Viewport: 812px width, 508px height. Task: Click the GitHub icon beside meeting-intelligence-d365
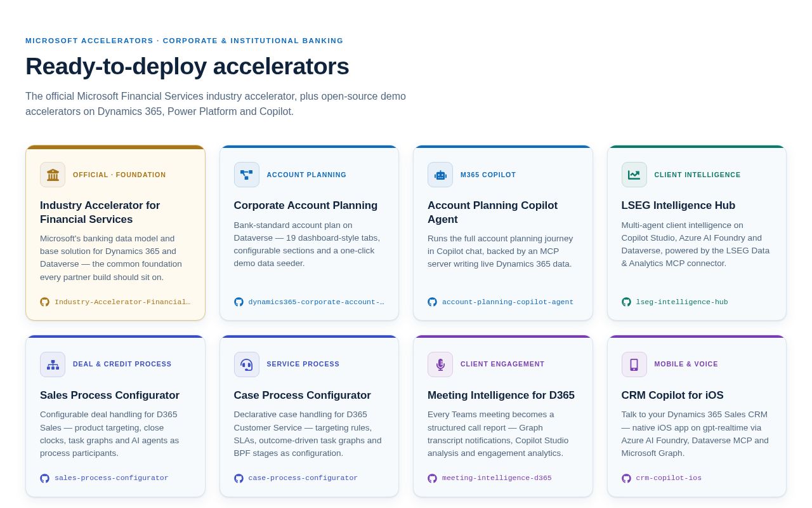tap(432, 478)
